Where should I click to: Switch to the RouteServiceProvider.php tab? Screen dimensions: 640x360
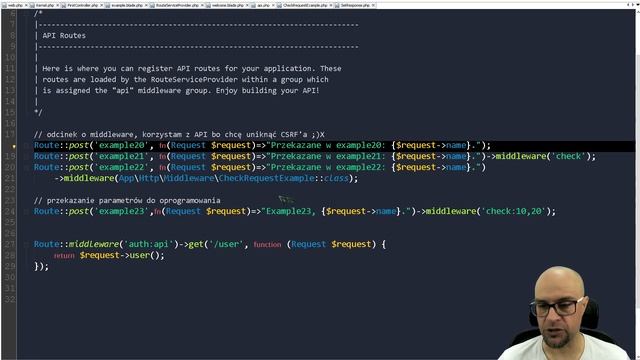[178, 5]
